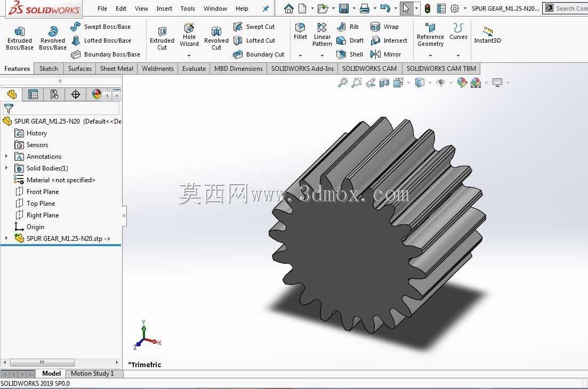Toggle the Section View icon
Screen dimensions: 588x389
(384, 83)
